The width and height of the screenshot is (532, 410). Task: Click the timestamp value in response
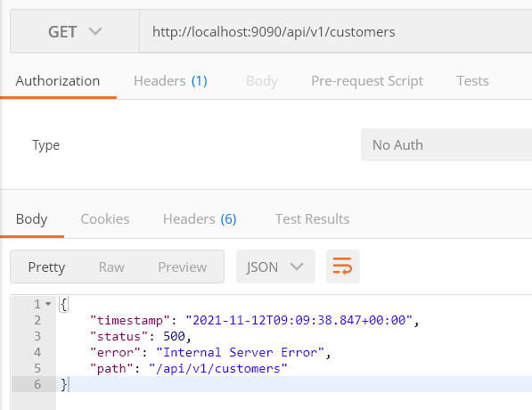tap(299, 320)
